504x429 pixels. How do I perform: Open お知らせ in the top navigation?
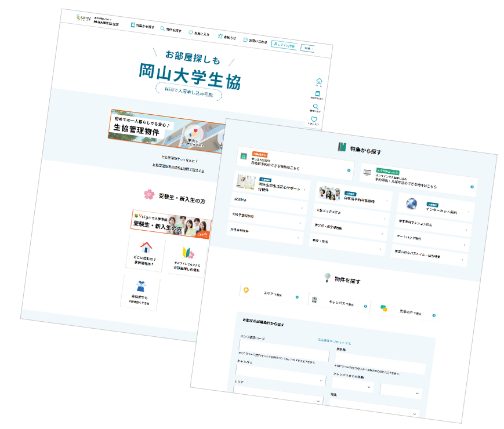coord(227,37)
